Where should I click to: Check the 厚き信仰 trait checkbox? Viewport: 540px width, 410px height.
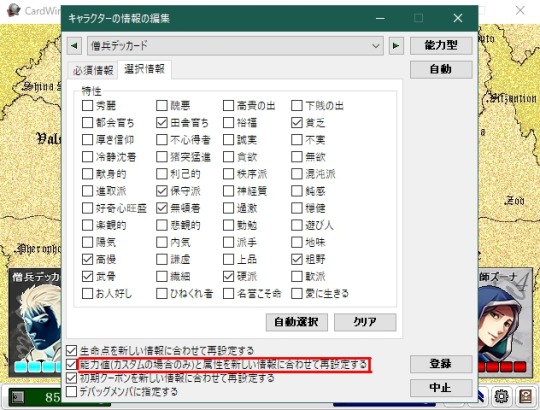point(87,140)
